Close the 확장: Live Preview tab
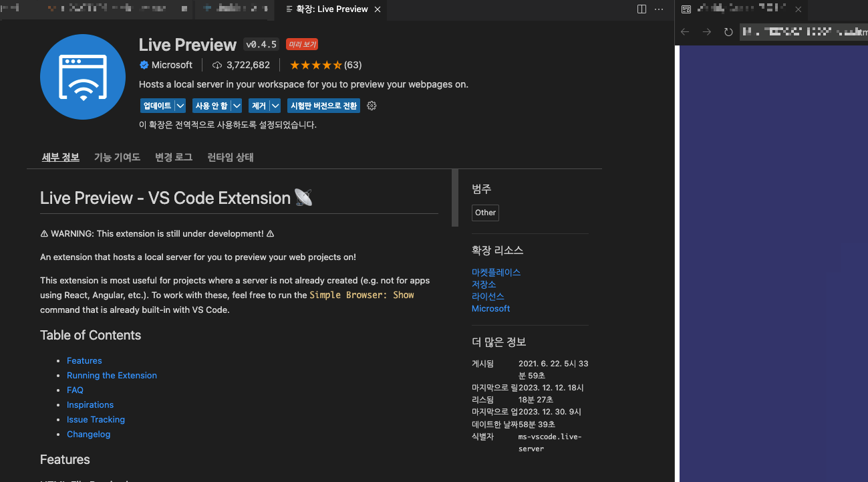Image resolution: width=868 pixels, height=482 pixels. 378,9
